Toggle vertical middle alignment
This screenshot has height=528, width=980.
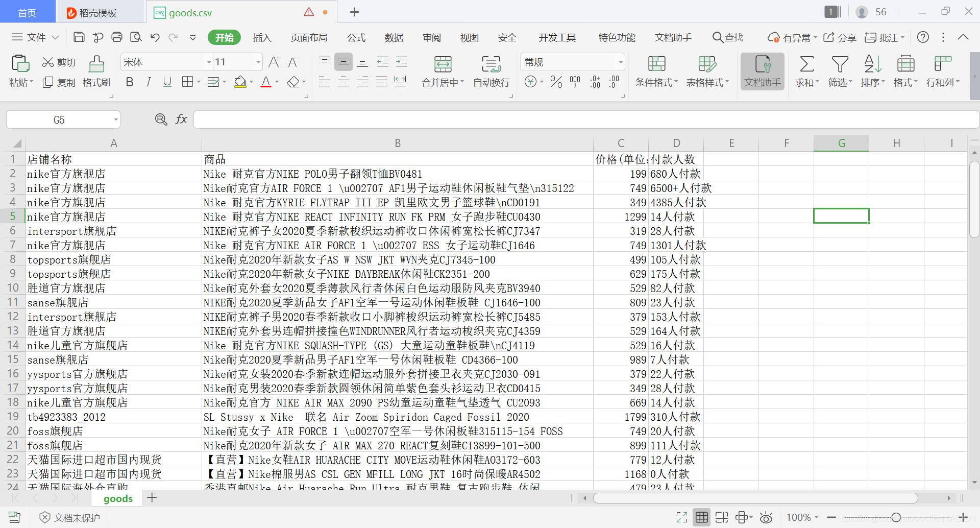[x=344, y=62]
